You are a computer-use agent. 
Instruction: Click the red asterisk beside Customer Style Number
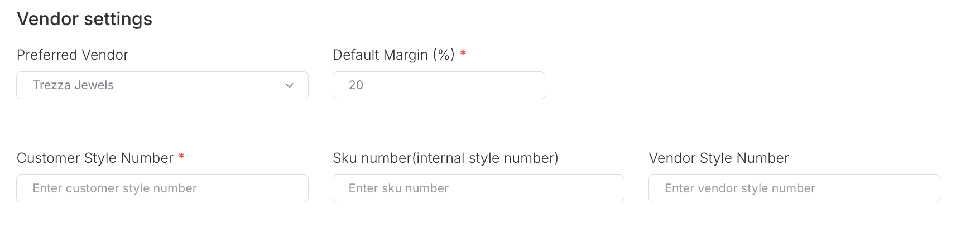point(181,157)
